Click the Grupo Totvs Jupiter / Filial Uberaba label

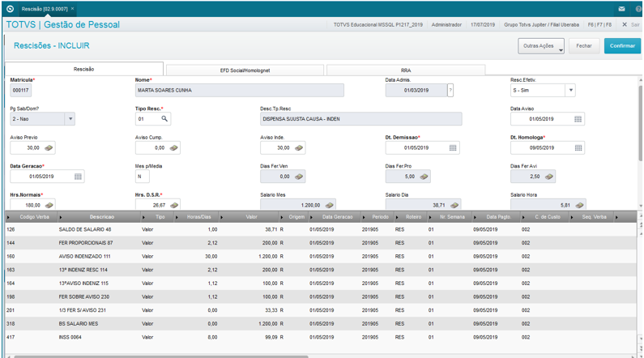(x=541, y=24)
